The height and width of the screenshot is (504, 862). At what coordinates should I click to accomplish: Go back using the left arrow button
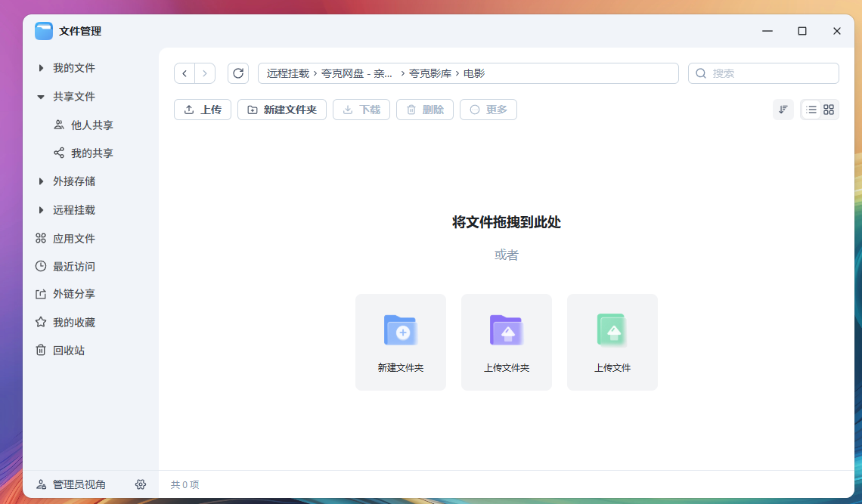point(184,73)
